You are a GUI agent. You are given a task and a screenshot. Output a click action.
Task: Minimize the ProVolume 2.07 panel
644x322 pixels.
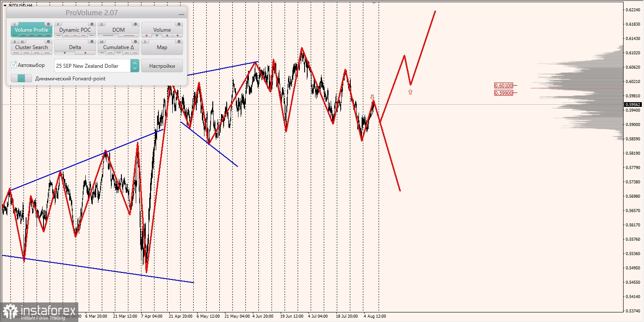(181, 14)
